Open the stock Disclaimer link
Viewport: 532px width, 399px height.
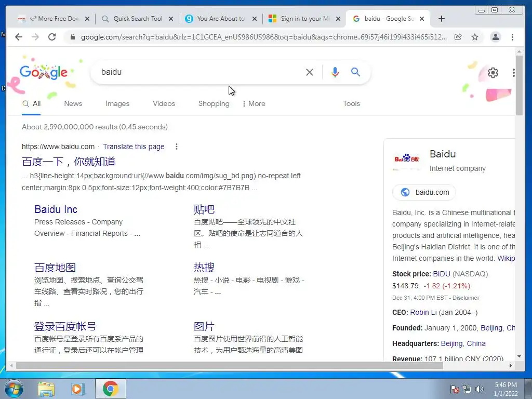[466, 298]
